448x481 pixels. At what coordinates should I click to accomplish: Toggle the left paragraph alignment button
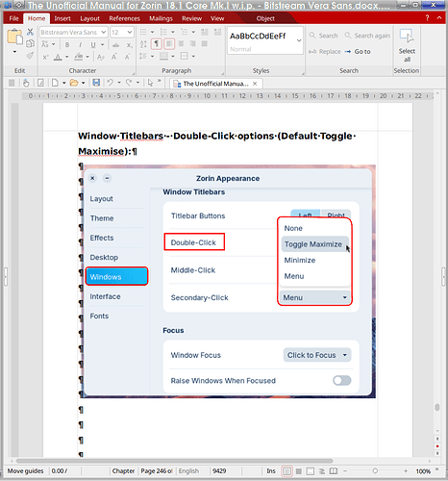(x=169, y=43)
